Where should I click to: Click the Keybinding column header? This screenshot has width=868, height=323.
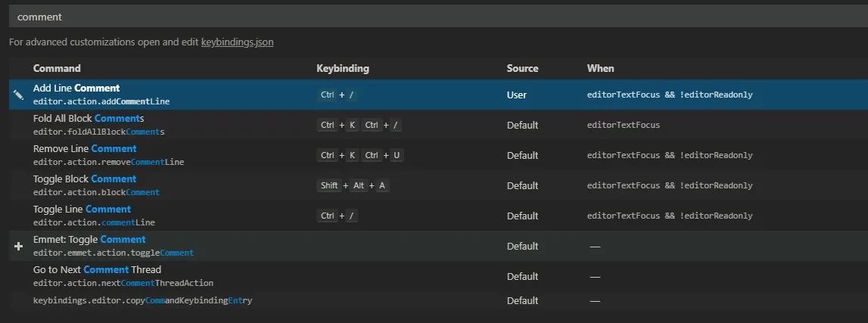tap(343, 68)
